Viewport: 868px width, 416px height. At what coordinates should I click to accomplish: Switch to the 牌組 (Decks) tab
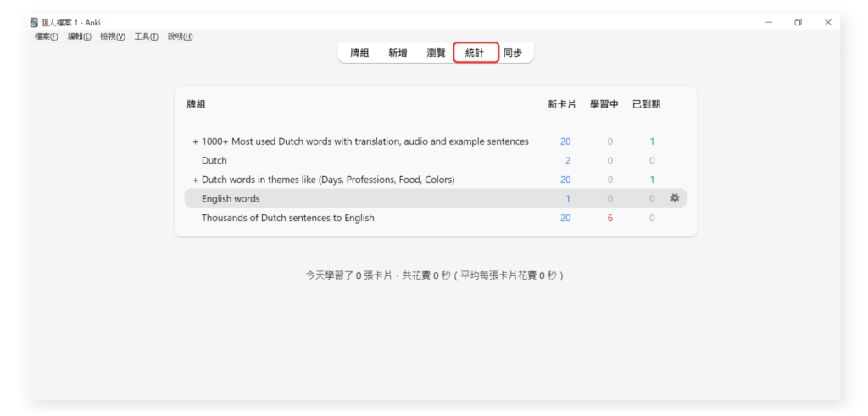tap(359, 53)
